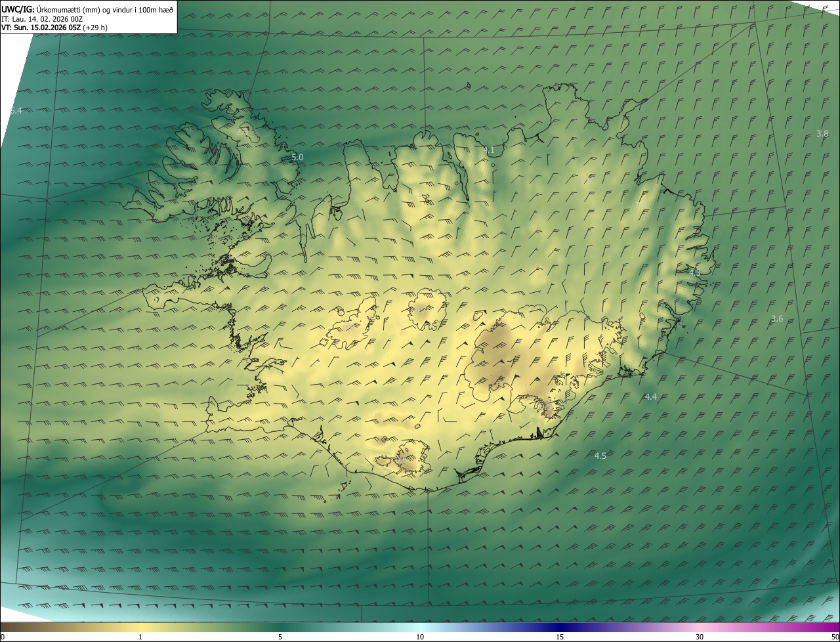
Task: Click the 50 tick on the color scale
Action: [835, 637]
